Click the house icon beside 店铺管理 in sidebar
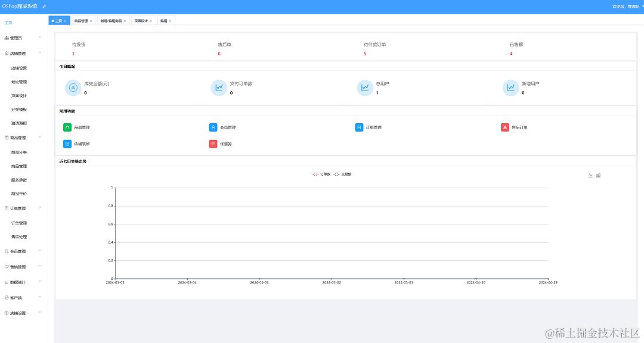 7,54
